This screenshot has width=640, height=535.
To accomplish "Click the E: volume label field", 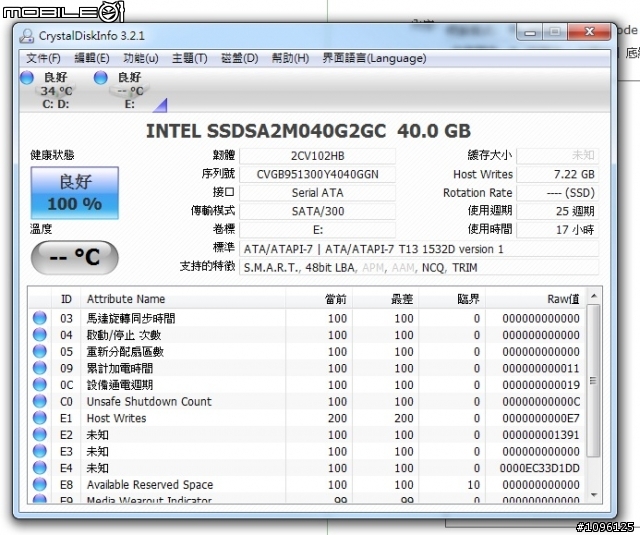I will coord(317,230).
